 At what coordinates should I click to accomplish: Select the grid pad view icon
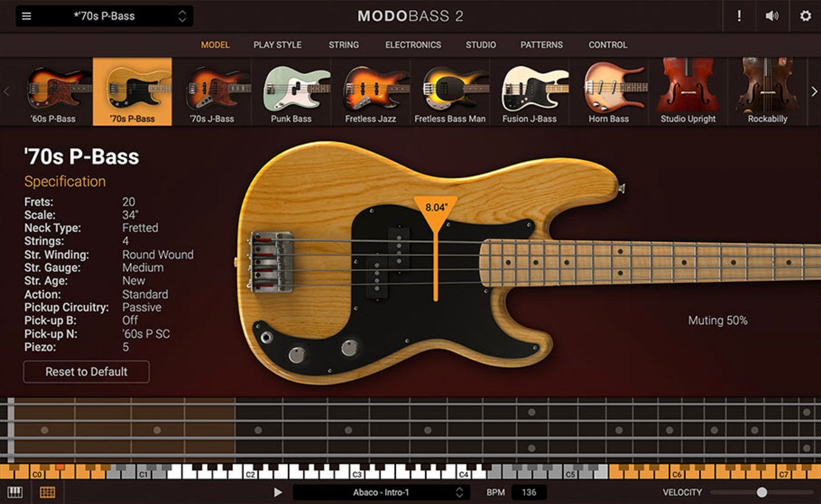click(x=48, y=492)
